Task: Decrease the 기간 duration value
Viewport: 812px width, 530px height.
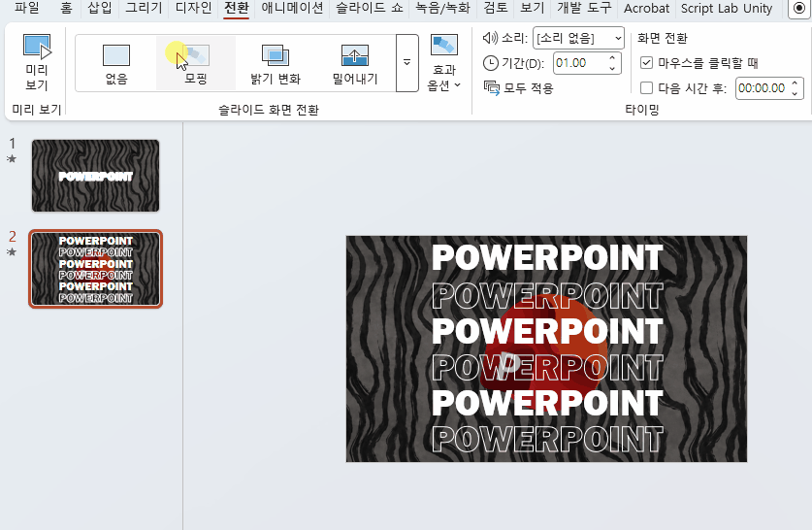Action: pyautogui.click(x=612, y=68)
